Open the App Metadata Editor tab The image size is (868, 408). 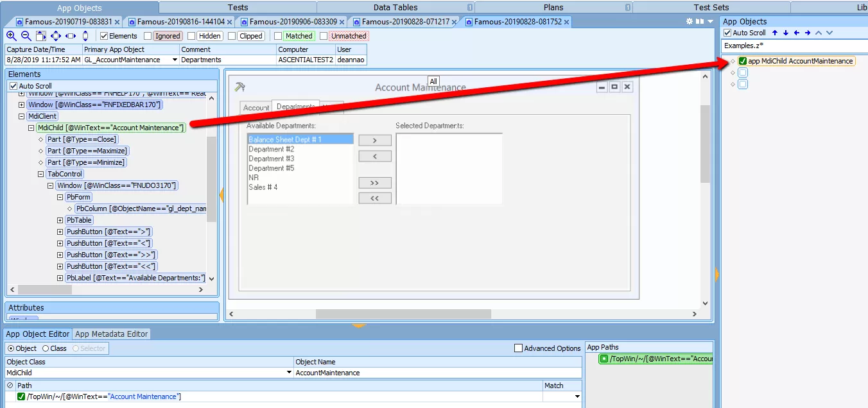[112, 334]
